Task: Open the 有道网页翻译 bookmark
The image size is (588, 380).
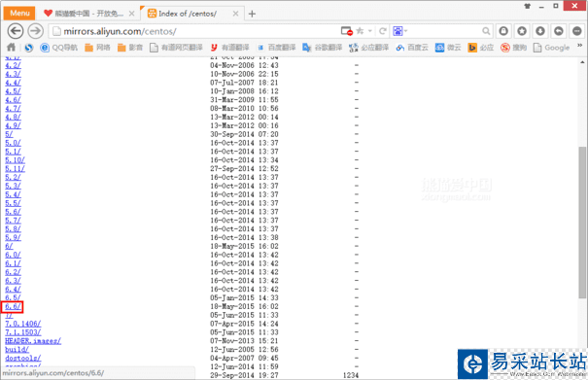Action: [176, 48]
